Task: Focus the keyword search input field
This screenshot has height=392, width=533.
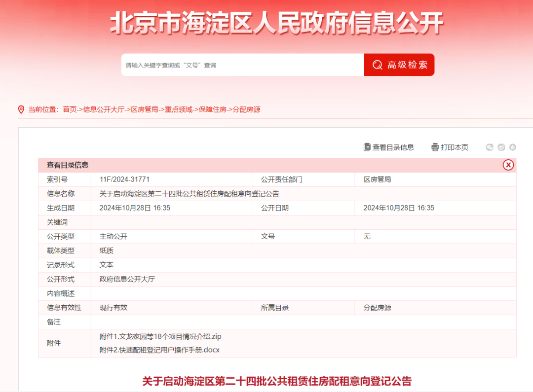Action: 243,65
